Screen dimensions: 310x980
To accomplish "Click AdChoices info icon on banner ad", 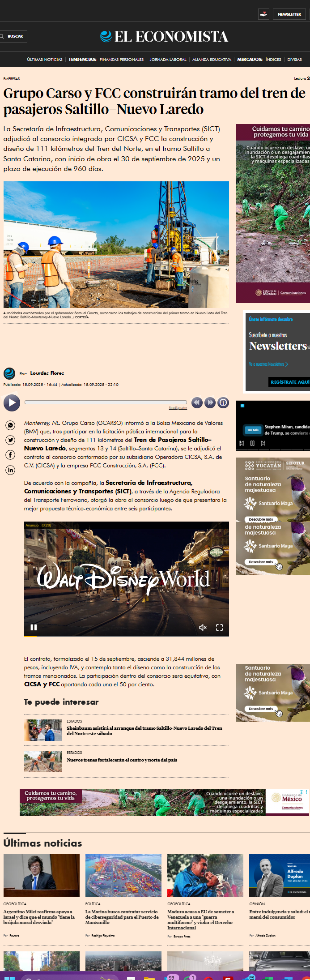I will tap(302, 792).
